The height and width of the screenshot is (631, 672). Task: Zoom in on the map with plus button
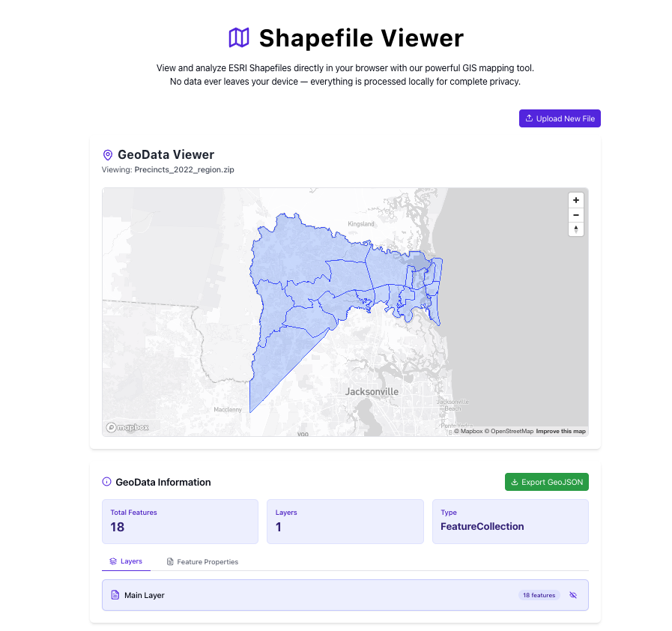pos(575,200)
